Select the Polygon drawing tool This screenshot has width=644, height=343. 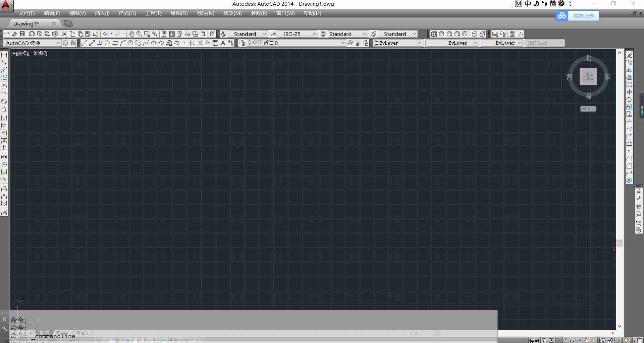[107, 43]
